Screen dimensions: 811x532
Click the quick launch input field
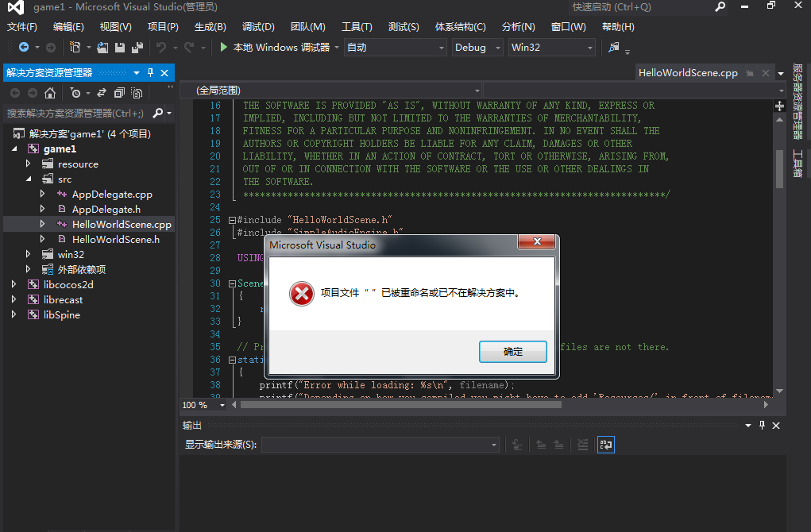640,6
